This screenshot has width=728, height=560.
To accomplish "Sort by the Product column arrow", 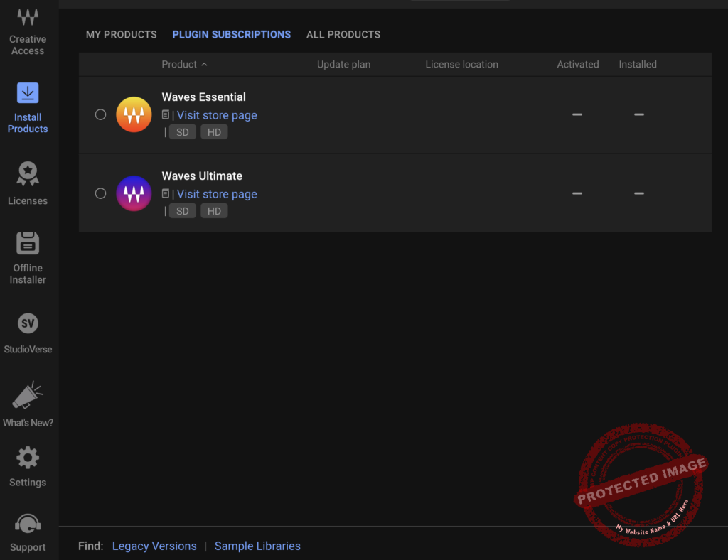I will coord(204,65).
